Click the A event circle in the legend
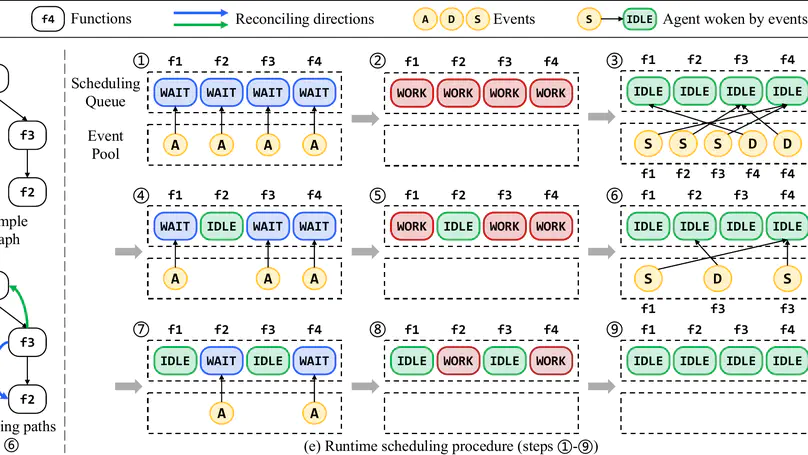Viewport: 808px width, 455px height. pos(425,20)
